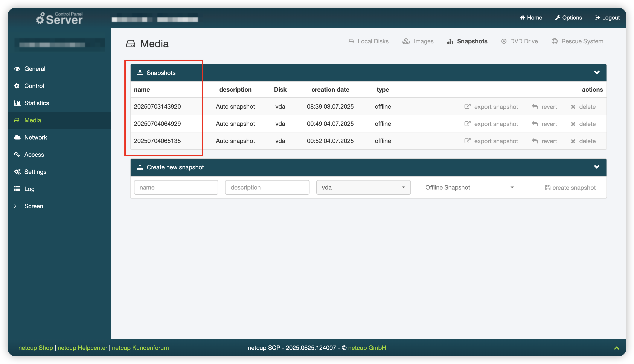Click export icon for snapshot 20250704065135
The width and height of the screenshot is (634, 364).
(x=467, y=141)
